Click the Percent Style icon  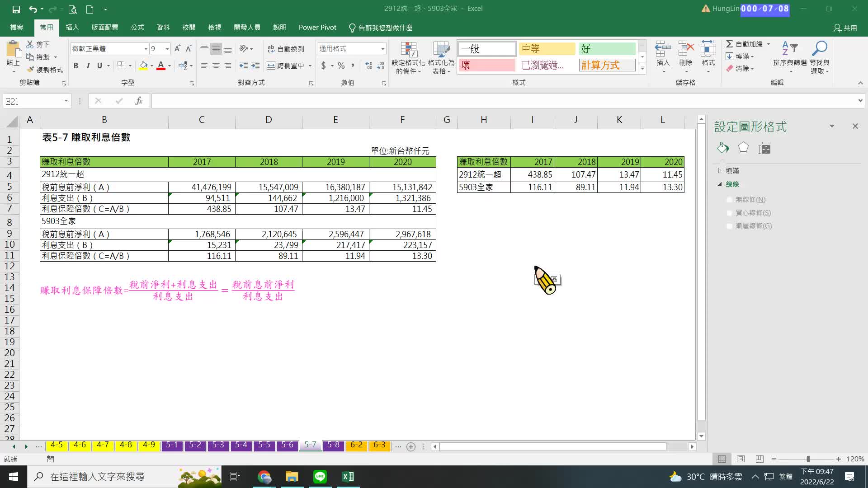[341, 66]
